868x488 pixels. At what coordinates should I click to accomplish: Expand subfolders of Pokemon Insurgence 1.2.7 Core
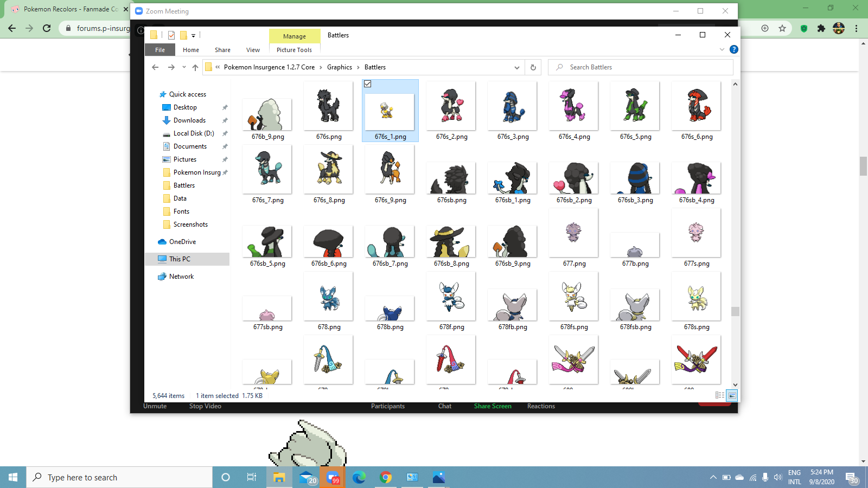tap(321, 67)
